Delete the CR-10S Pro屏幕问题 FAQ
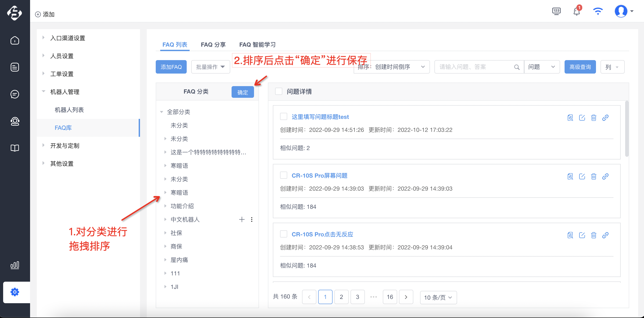The height and width of the screenshot is (318, 644). tap(594, 176)
